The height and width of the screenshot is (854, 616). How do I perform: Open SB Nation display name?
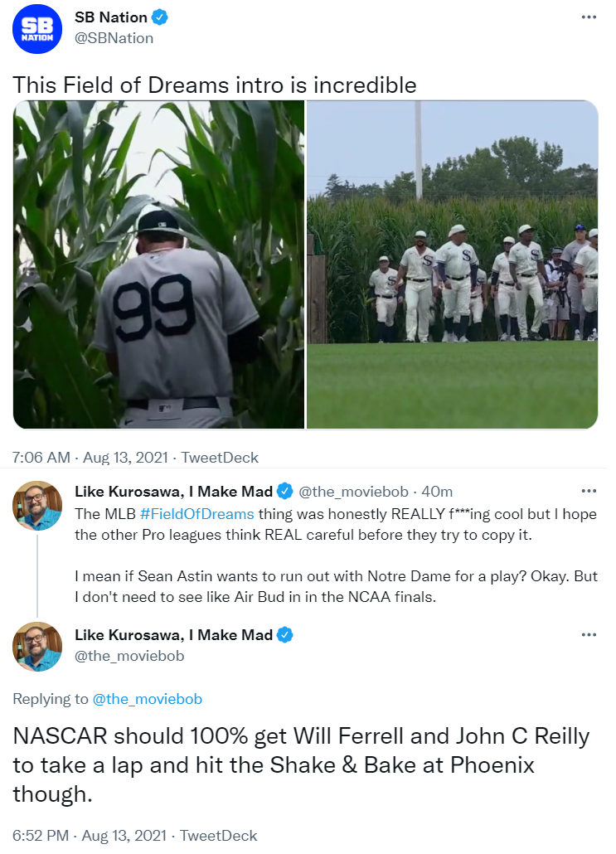[110, 17]
